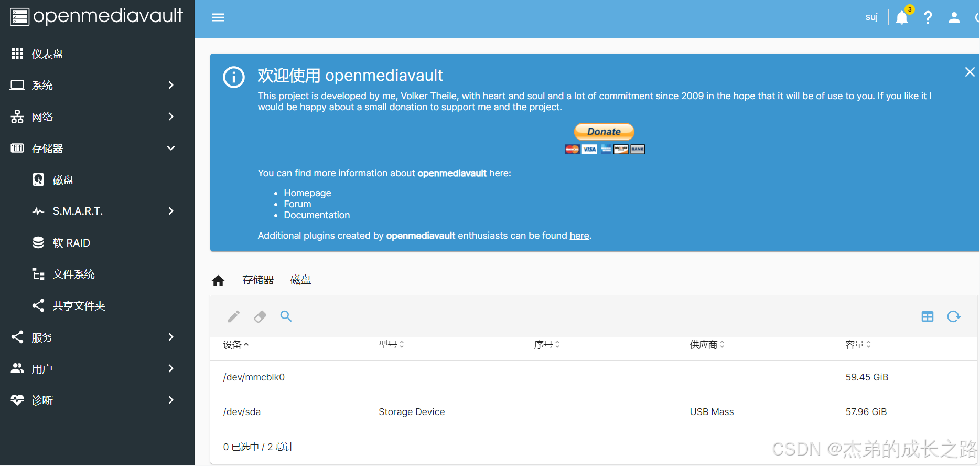Screen dimensions: 980x466
Task: Click the reload table icon
Action: click(x=954, y=316)
